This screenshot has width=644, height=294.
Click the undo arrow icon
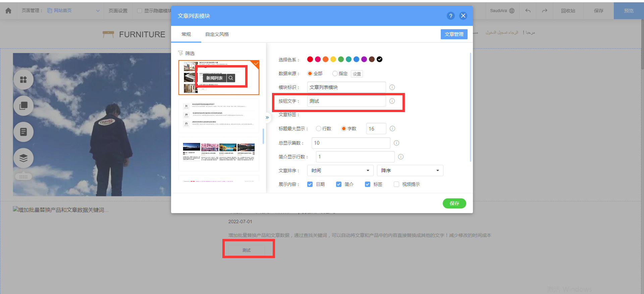(x=528, y=11)
